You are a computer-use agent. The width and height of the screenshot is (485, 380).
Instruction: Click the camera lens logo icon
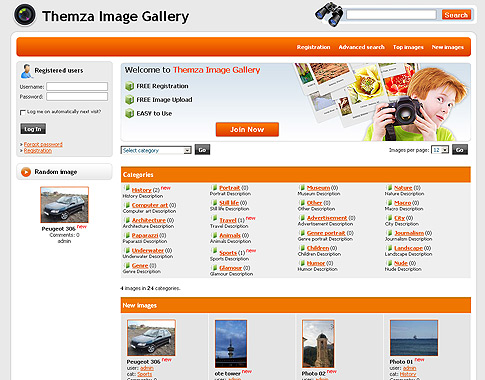(x=25, y=15)
